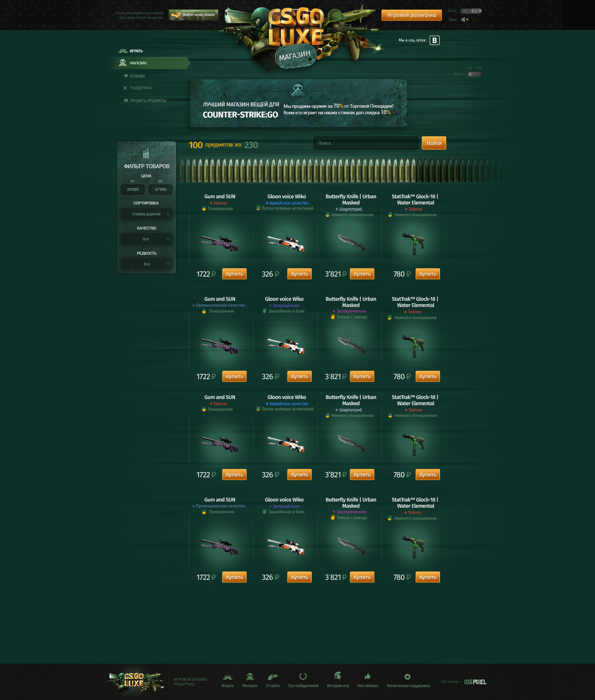The height and width of the screenshot is (700, 595).
Task: Click the price 'до' field 37'999
Action: (161, 190)
